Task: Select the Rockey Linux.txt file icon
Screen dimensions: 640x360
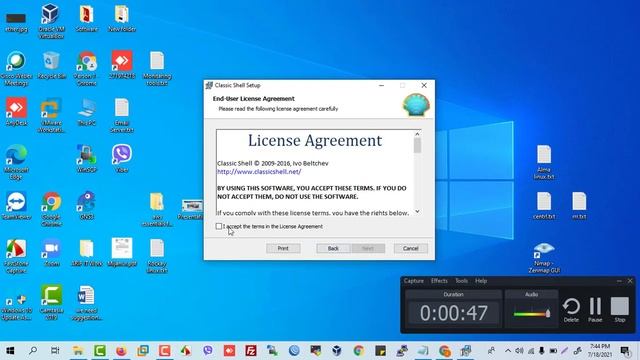Action: (157, 256)
